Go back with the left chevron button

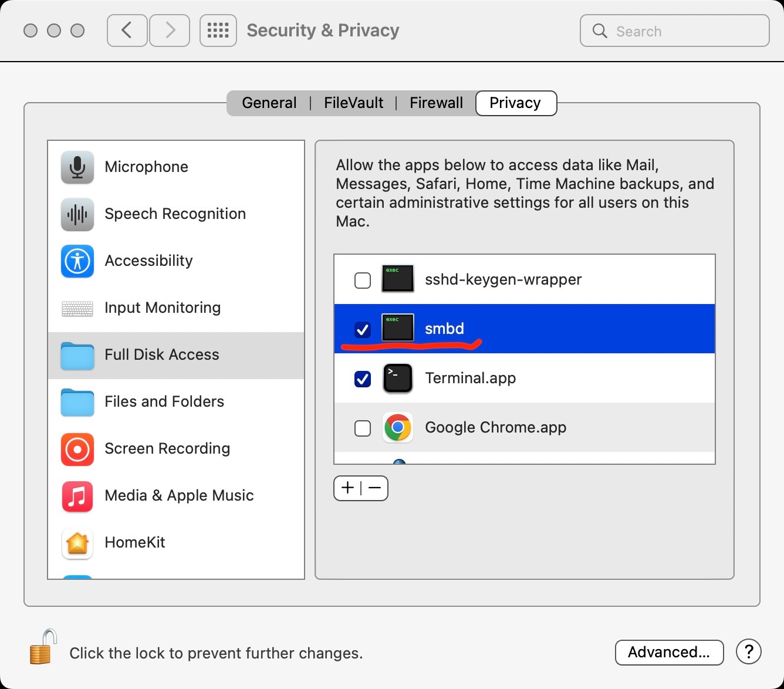127,31
